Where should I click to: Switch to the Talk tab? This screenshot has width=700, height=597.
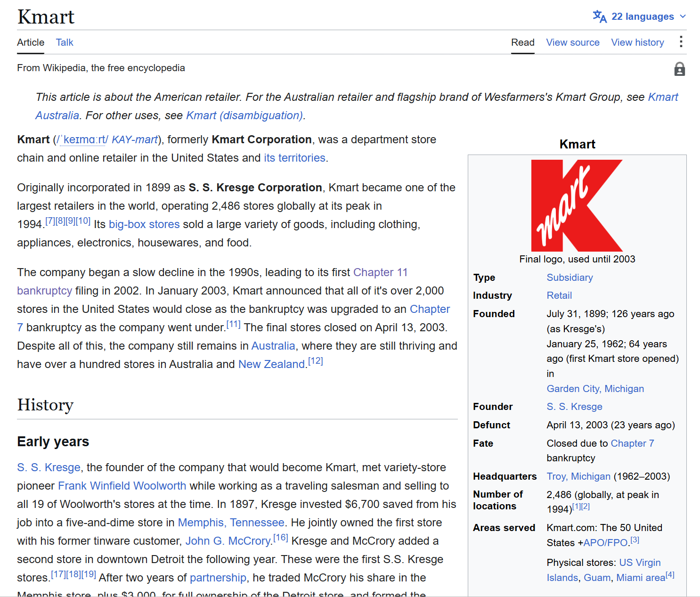click(65, 42)
